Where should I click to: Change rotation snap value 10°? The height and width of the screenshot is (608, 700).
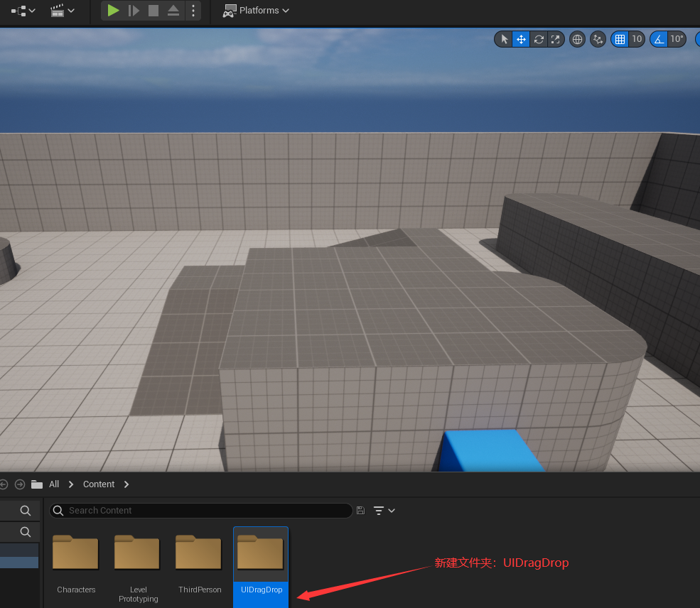pos(677,39)
